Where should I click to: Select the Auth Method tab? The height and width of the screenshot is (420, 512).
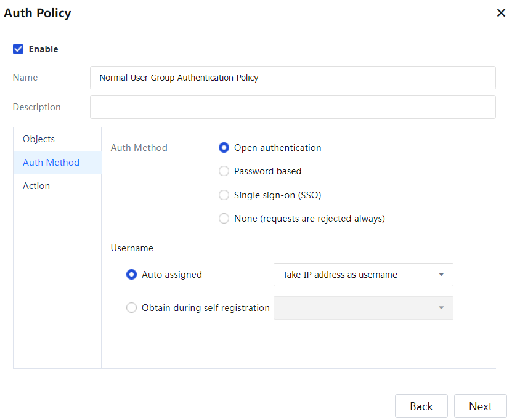click(51, 163)
